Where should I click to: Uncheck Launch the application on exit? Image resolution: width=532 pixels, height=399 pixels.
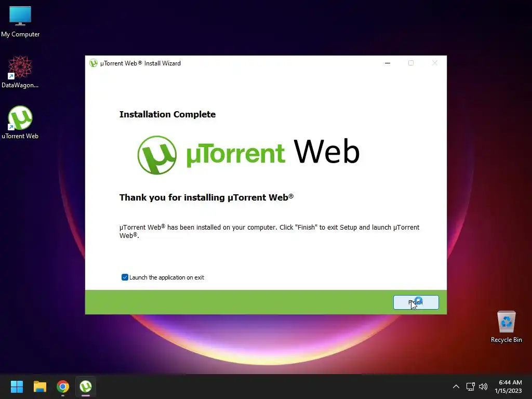click(x=125, y=277)
